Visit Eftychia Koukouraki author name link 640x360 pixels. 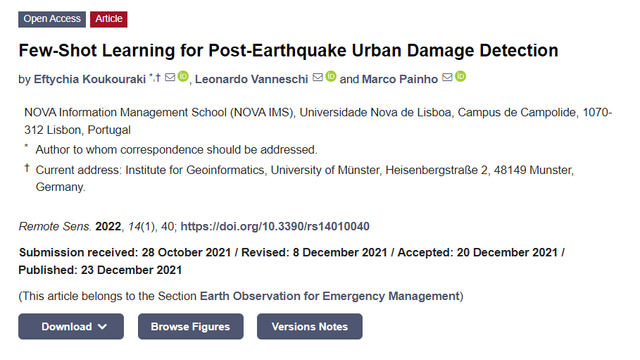click(x=90, y=79)
